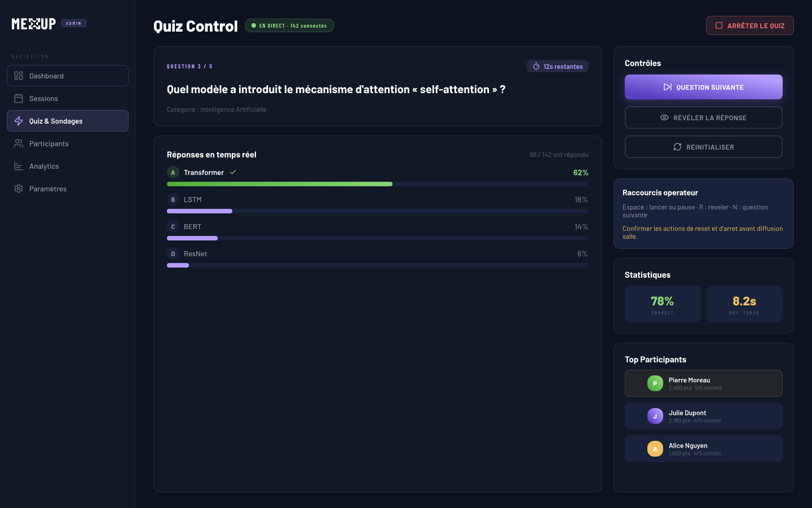This screenshot has height=508, width=812.
Task: Click the 8.2s average time tile
Action: pos(744,304)
